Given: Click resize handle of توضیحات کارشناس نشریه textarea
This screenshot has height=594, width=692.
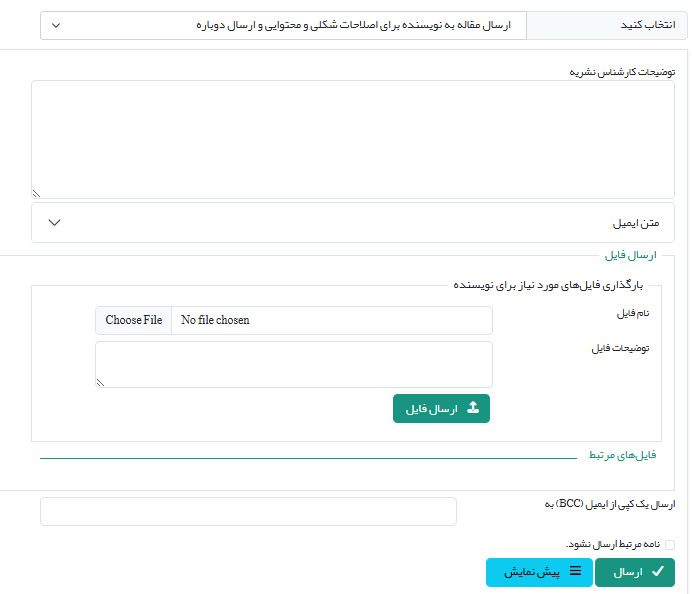Looking at the screenshot, I should point(36,194).
